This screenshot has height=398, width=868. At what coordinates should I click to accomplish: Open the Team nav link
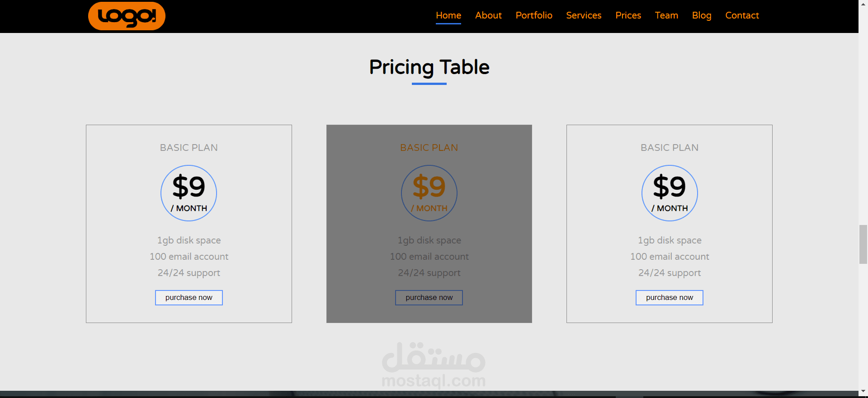666,15
